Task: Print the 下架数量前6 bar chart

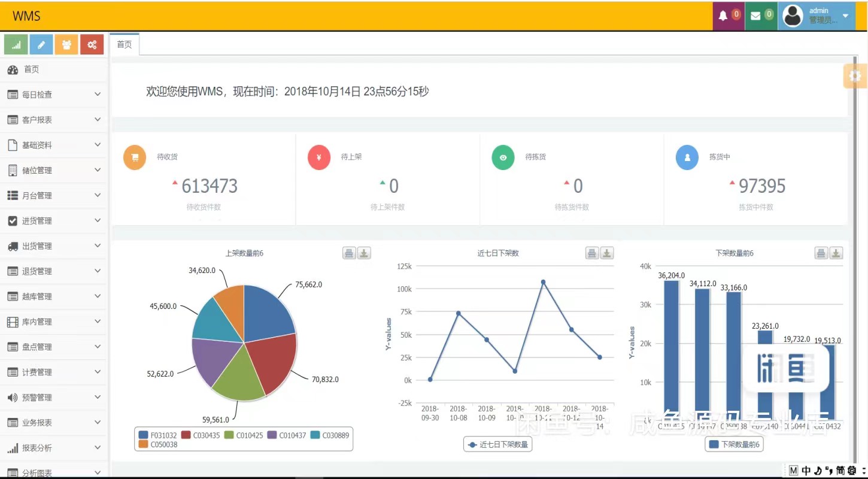Action: [x=821, y=253]
